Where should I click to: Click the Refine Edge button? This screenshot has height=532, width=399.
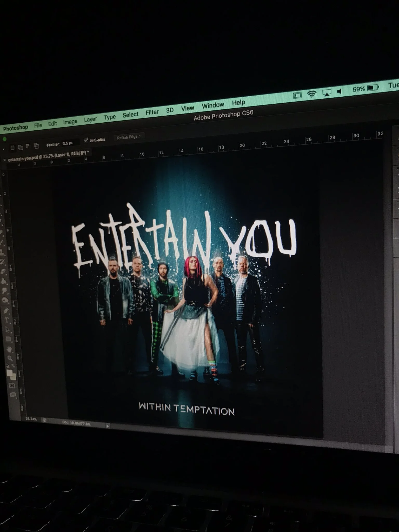129,137
